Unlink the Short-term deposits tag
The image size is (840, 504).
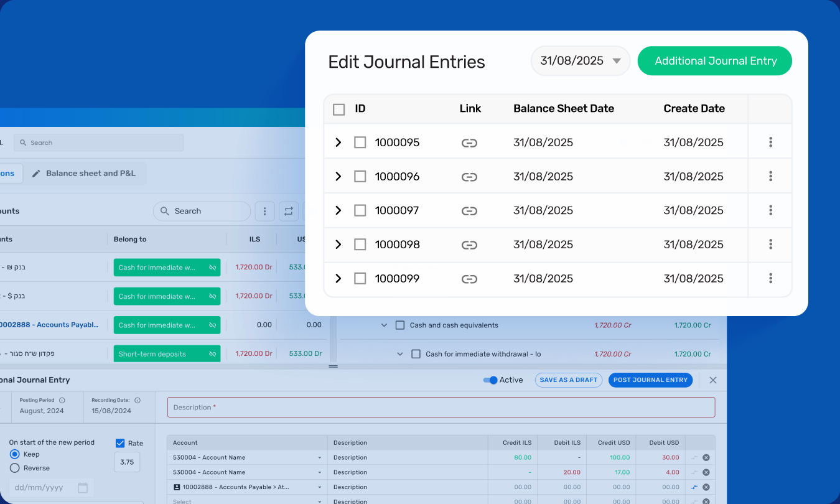212,354
